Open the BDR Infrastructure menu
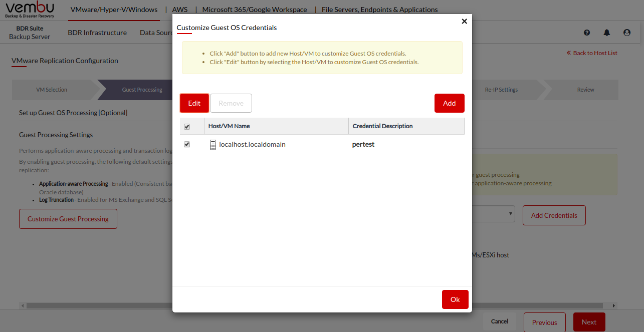Screen dimensions: 644x332 click(x=97, y=33)
